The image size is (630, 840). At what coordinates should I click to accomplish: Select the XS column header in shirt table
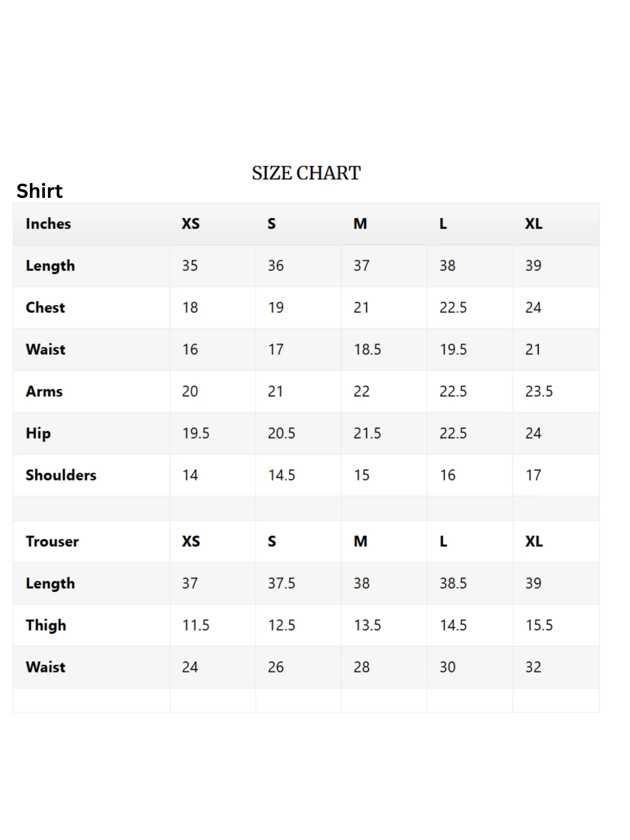tap(191, 224)
